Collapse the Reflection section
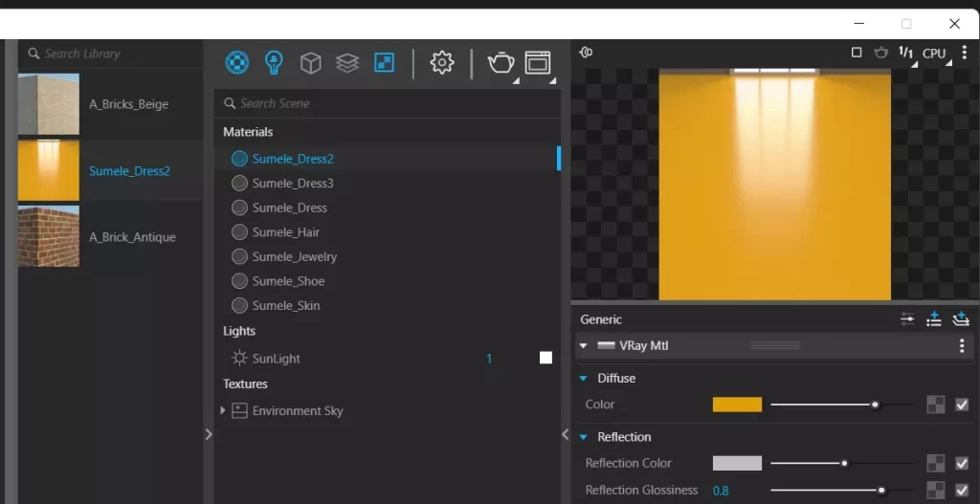980x504 pixels. pos(584,437)
